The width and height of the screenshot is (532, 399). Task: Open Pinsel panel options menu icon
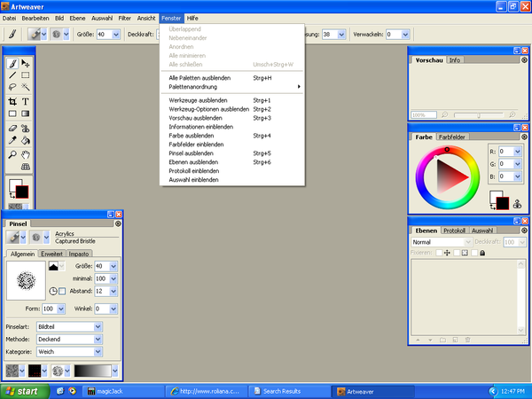(x=118, y=223)
